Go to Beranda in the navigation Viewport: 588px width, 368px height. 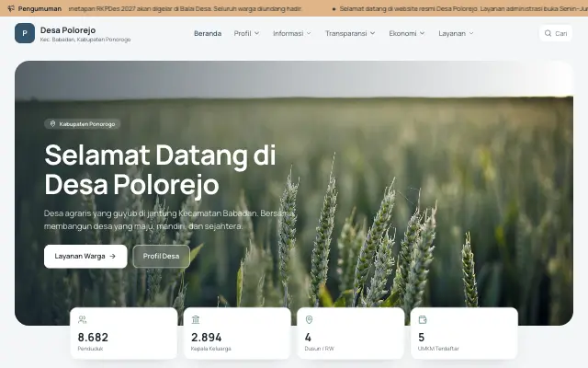pos(208,33)
